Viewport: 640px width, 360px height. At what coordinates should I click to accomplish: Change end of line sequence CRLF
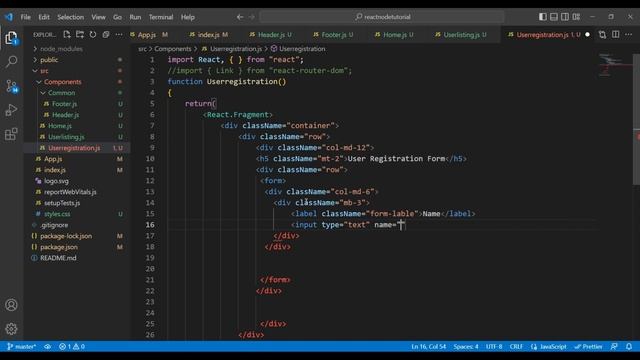pos(516,347)
